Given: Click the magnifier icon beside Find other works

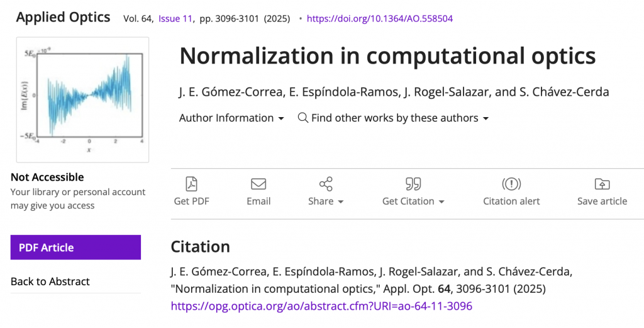Looking at the screenshot, I should 303,118.
